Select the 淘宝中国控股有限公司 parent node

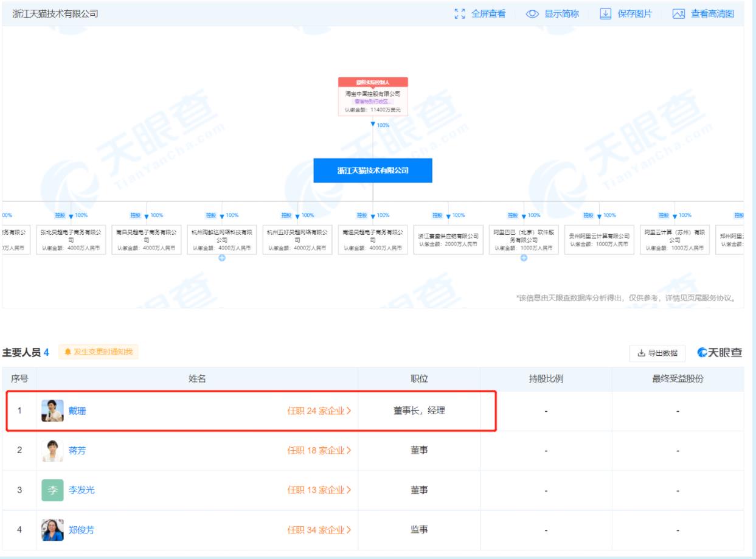pyautogui.click(x=373, y=97)
